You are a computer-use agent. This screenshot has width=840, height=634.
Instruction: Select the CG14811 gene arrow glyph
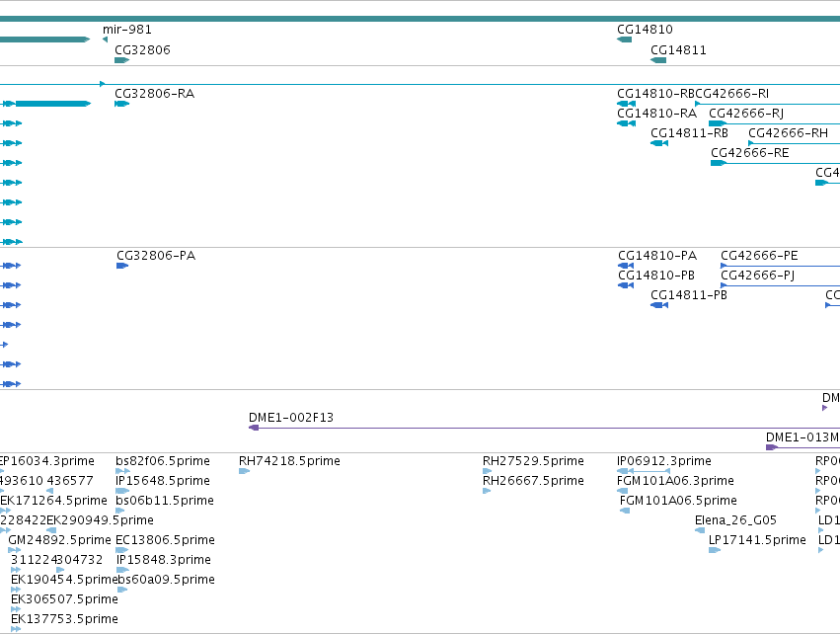click(658, 60)
